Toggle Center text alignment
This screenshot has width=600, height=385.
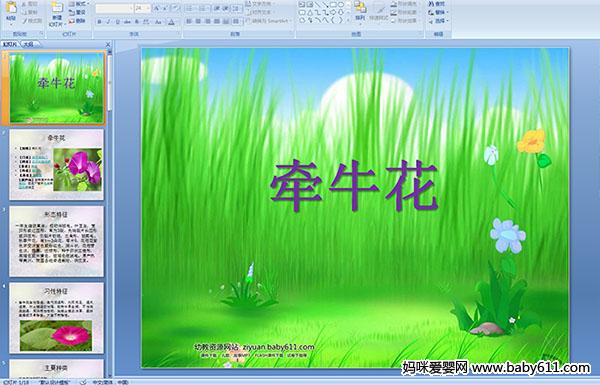(198, 22)
